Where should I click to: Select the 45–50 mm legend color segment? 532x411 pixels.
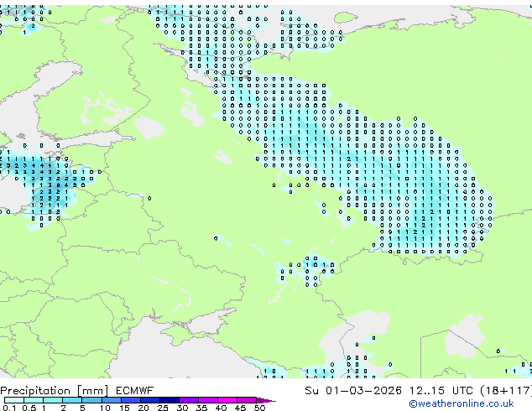[x=247, y=400]
